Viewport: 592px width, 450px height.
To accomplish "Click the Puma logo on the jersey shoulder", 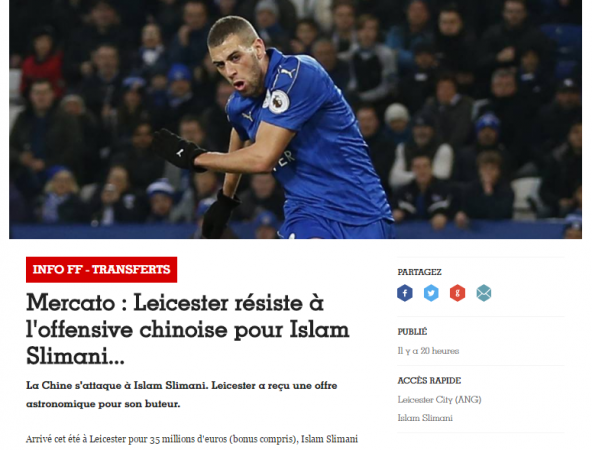I will click(x=287, y=72).
